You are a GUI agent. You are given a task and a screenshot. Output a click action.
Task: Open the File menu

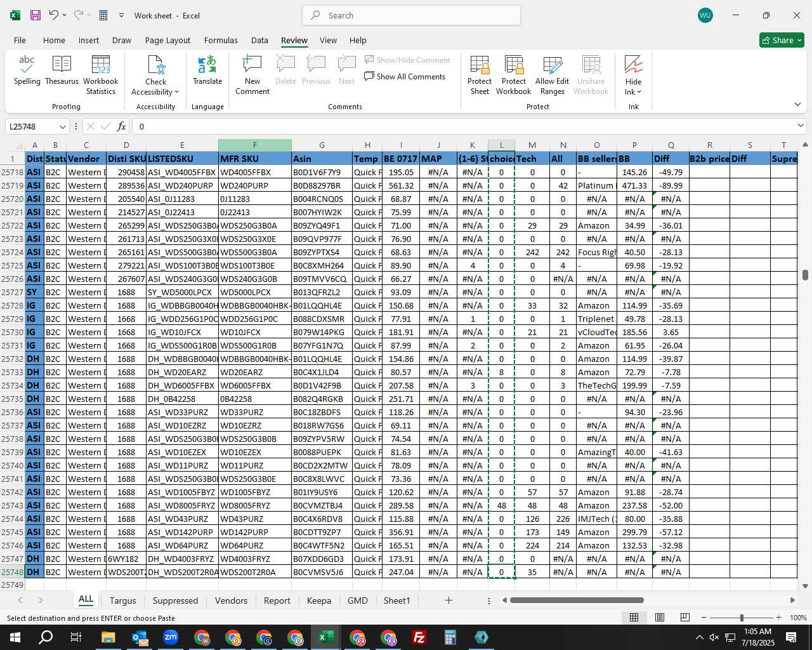coord(20,40)
